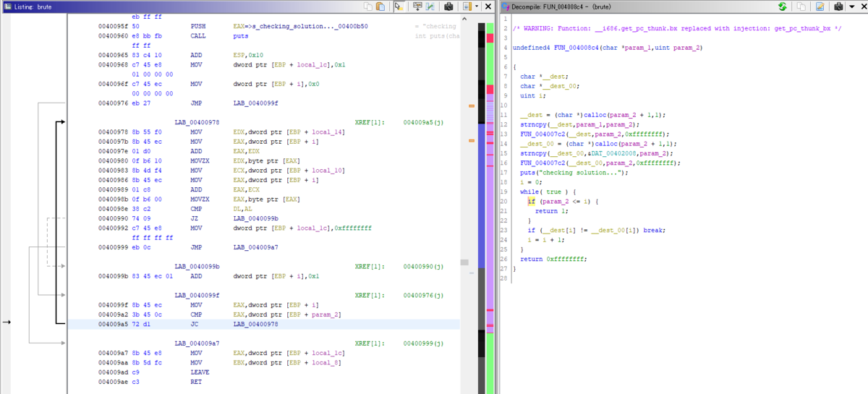Take a snapshot of the Listing window
Image resolution: width=868 pixels, height=394 pixels.
[x=448, y=7]
